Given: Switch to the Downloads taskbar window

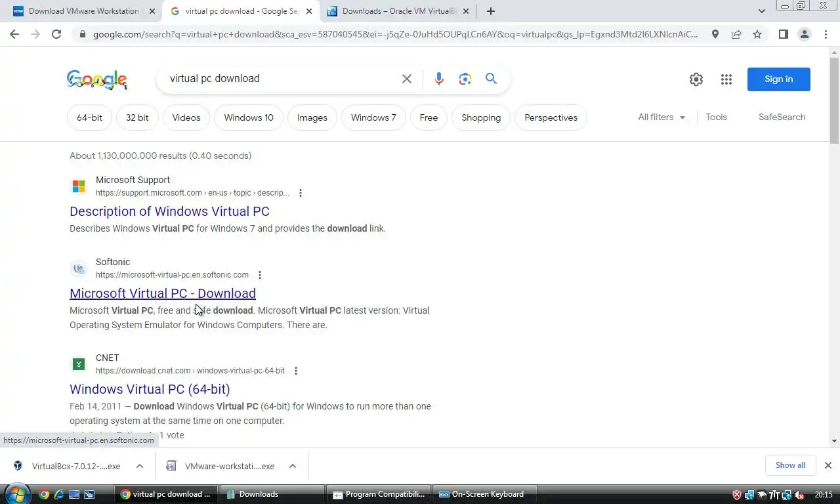Looking at the screenshot, I should point(272,494).
